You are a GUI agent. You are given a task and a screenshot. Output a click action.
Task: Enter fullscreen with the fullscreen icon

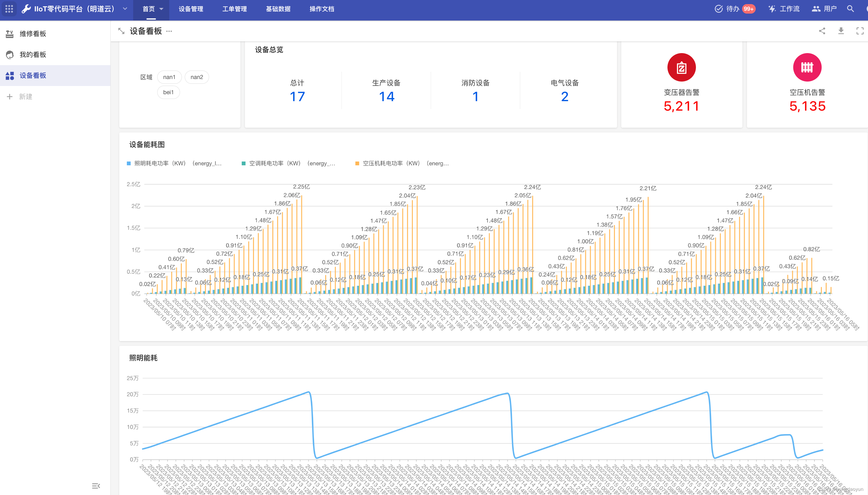pyautogui.click(x=860, y=31)
